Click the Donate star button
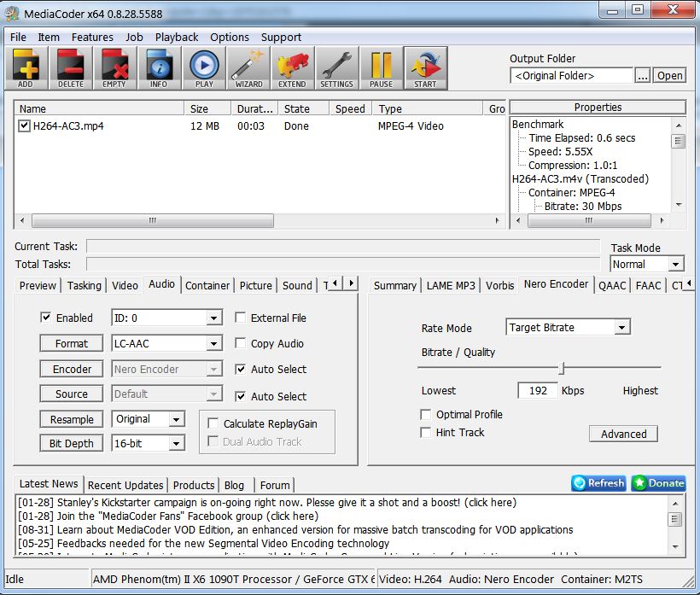Image resolution: width=700 pixels, height=595 pixels. click(658, 483)
